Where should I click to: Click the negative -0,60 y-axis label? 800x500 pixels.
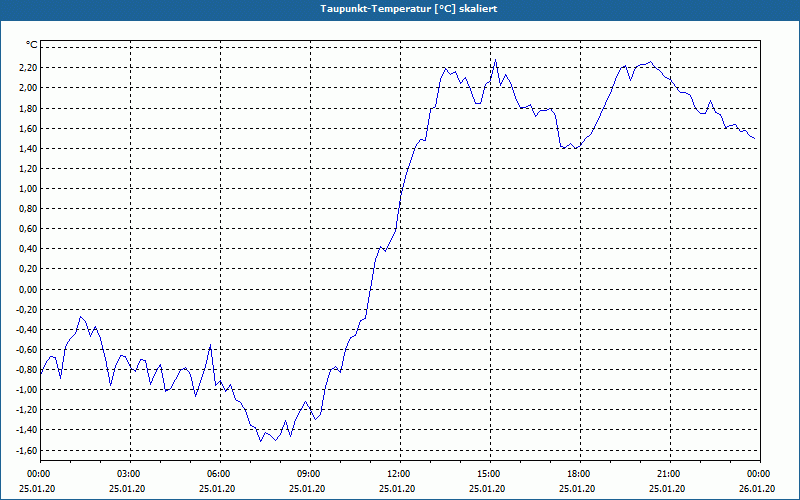[x=28, y=349]
